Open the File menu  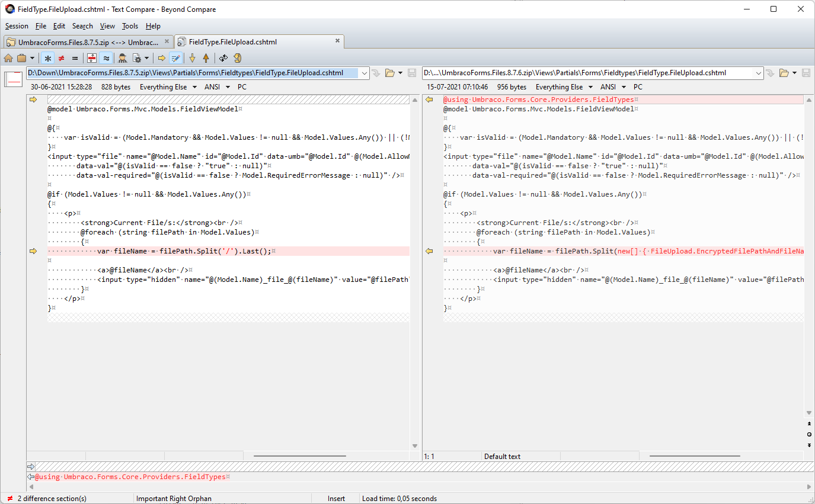(41, 26)
